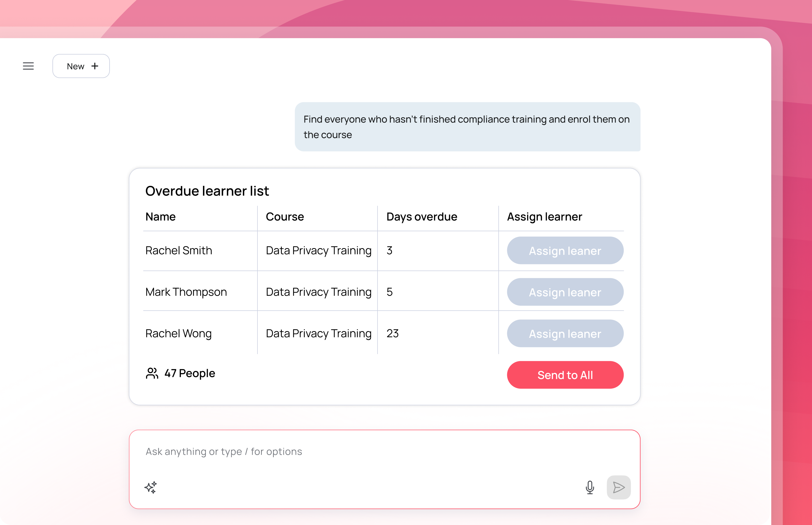The width and height of the screenshot is (812, 525).
Task: Click the people icon beside 47 People
Action: pyautogui.click(x=152, y=373)
